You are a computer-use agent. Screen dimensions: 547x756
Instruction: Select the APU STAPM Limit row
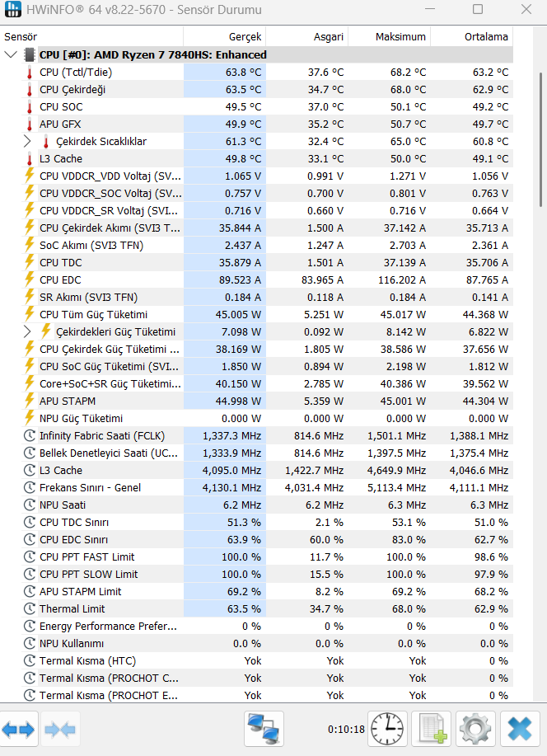click(x=267, y=592)
